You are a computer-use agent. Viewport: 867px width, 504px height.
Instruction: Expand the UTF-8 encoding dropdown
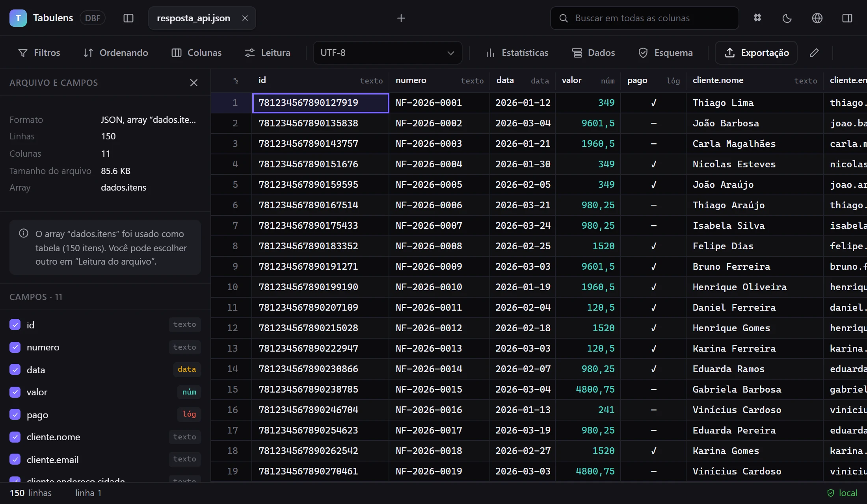click(387, 53)
